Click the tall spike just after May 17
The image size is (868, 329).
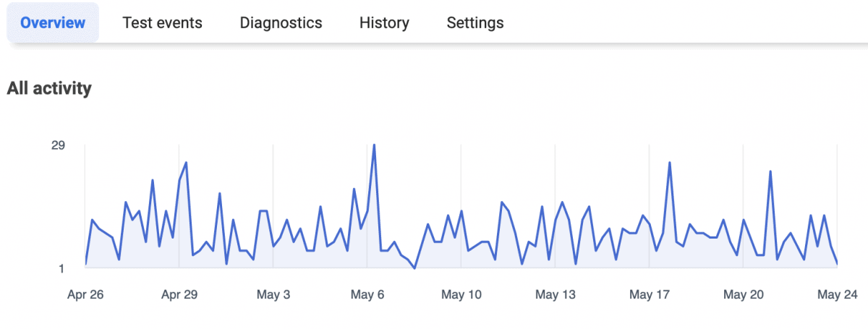pyautogui.click(x=670, y=163)
